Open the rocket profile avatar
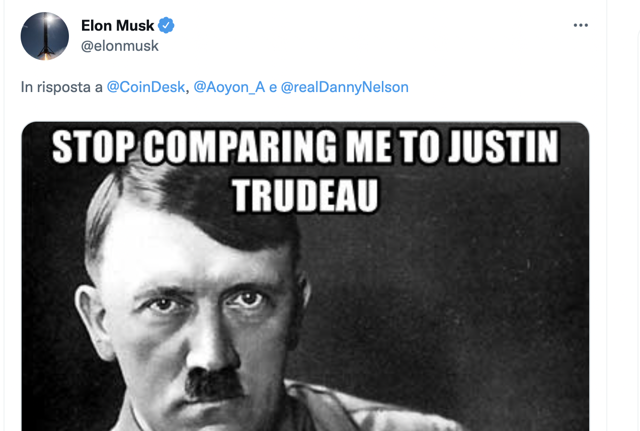 45,36
